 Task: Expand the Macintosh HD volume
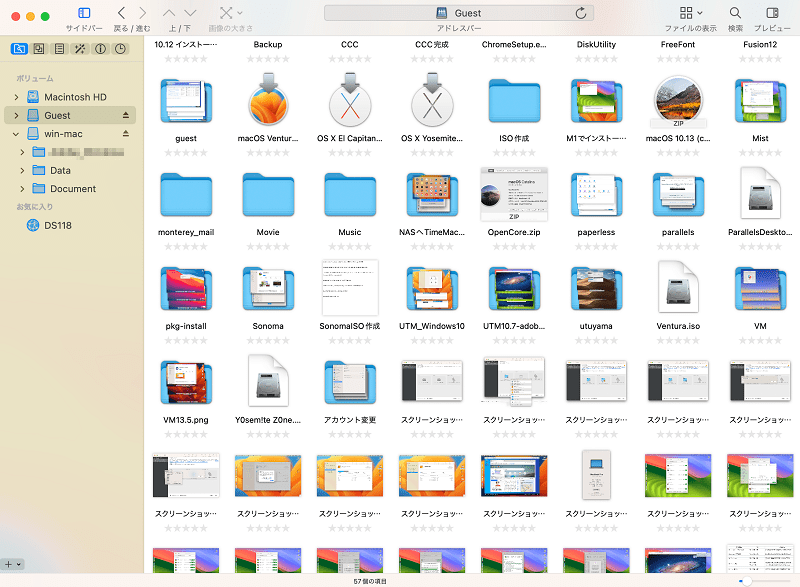coord(16,97)
